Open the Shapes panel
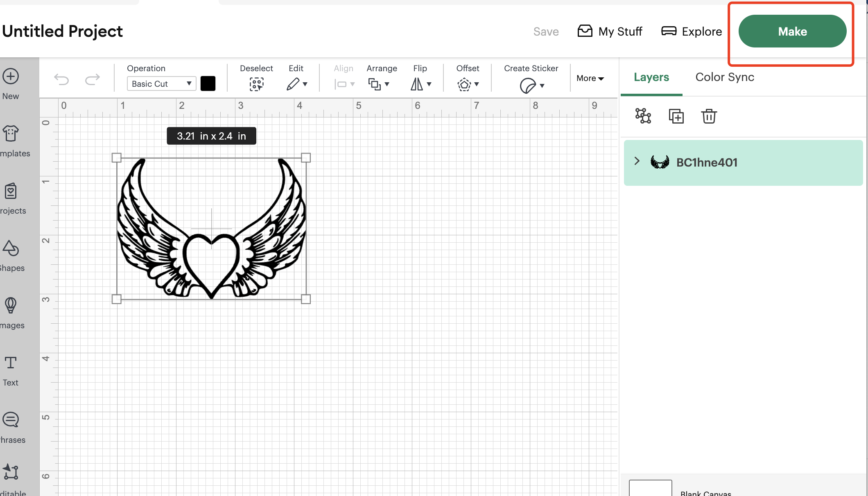This screenshot has height=496, width=868. [x=11, y=256]
